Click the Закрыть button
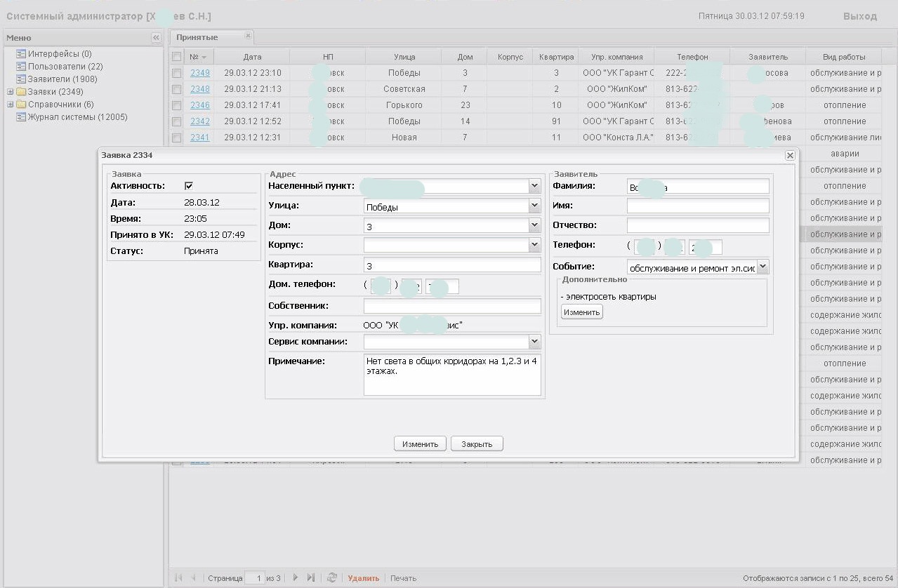Viewport: 898px width, 588px height. [x=477, y=443]
